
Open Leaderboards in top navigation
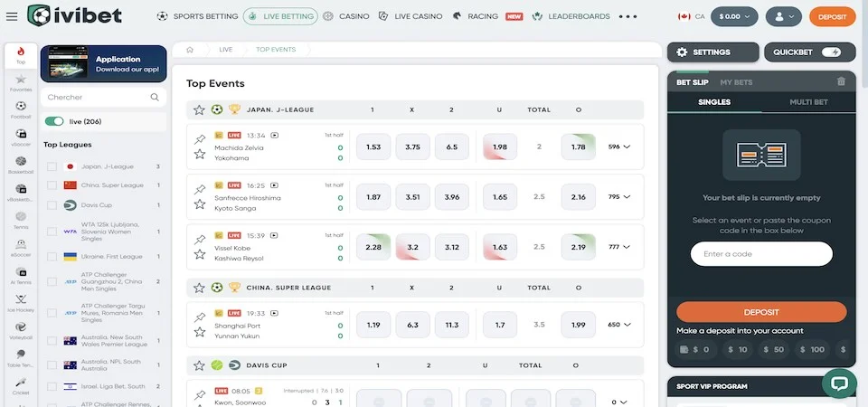pyautogui.click(x=571, y=16)
